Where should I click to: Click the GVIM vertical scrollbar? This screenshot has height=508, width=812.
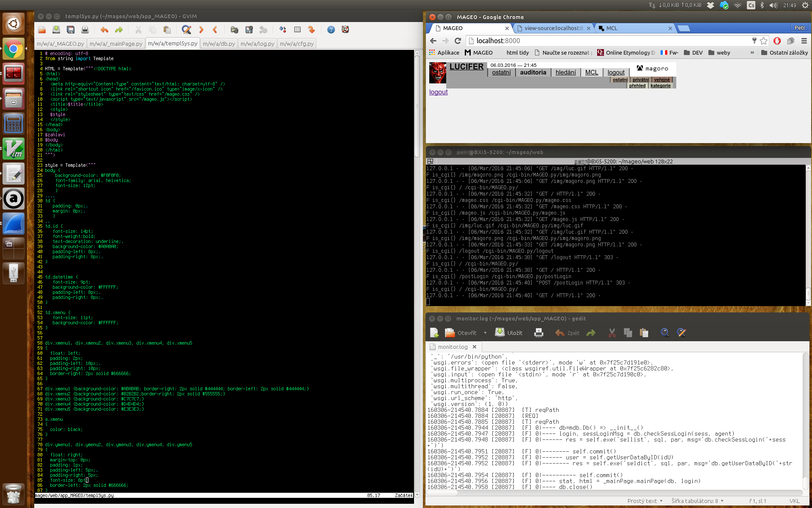(x=417, y=273)
